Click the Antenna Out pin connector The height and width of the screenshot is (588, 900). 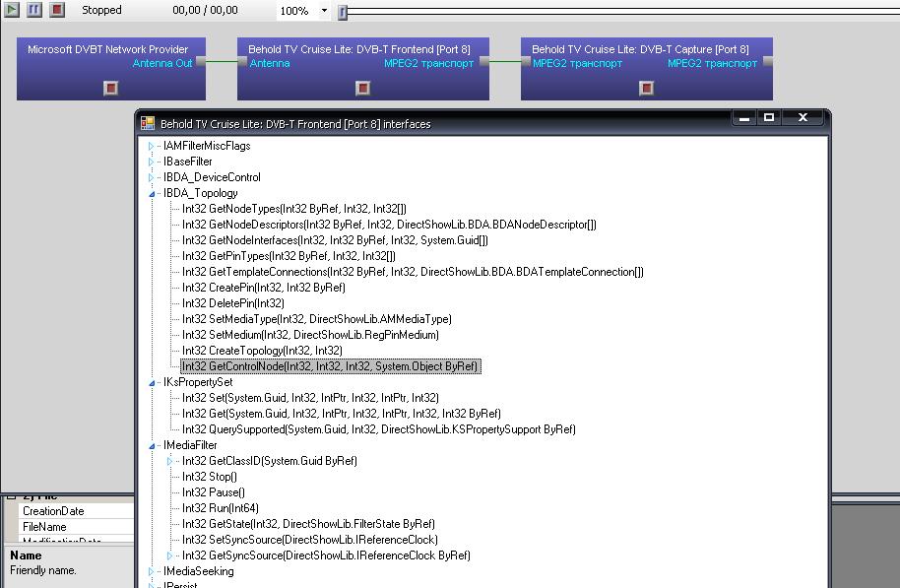point(200,63)
